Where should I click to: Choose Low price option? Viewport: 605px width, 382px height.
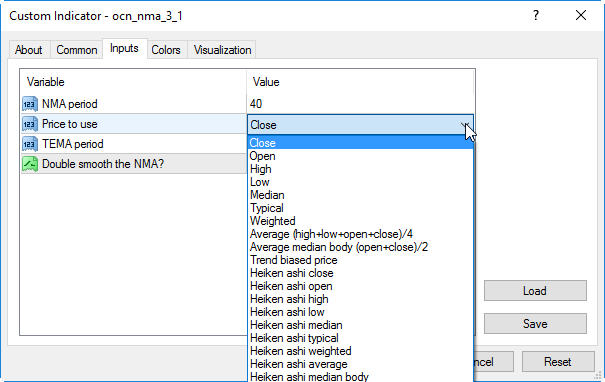pyautogui.click(x=360, y=182)
